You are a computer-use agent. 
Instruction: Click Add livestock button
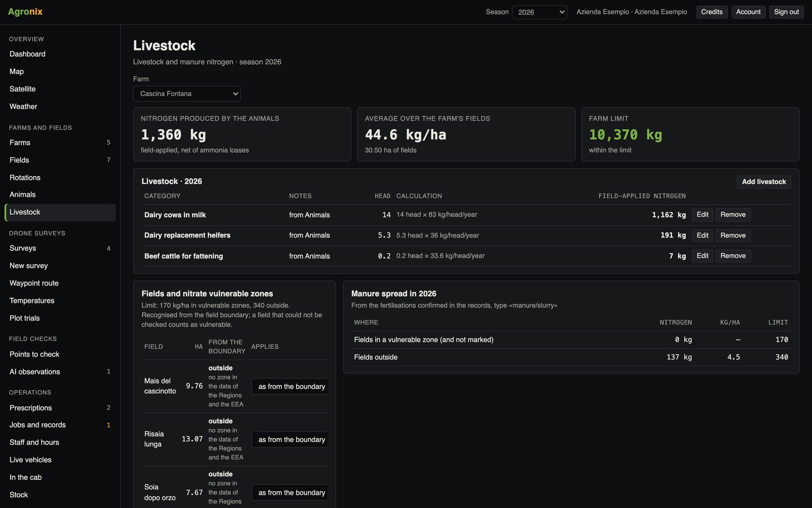coord(764,182)
